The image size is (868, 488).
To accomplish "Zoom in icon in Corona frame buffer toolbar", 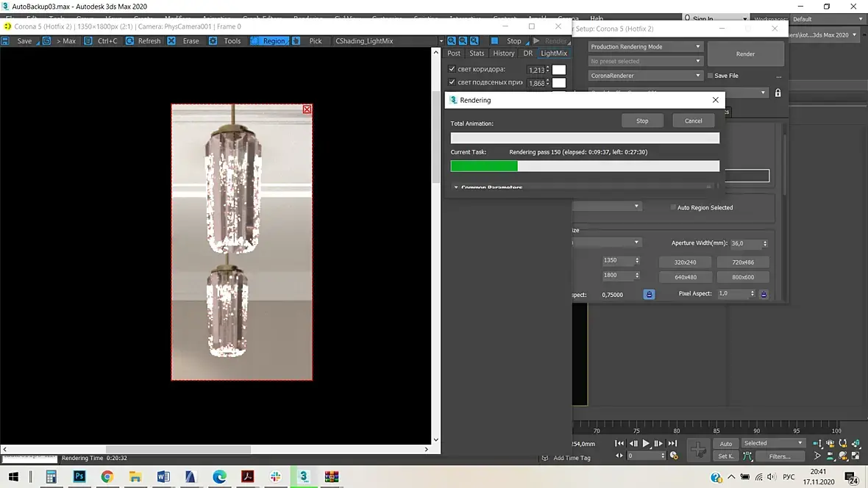I will tap(452, 41).
